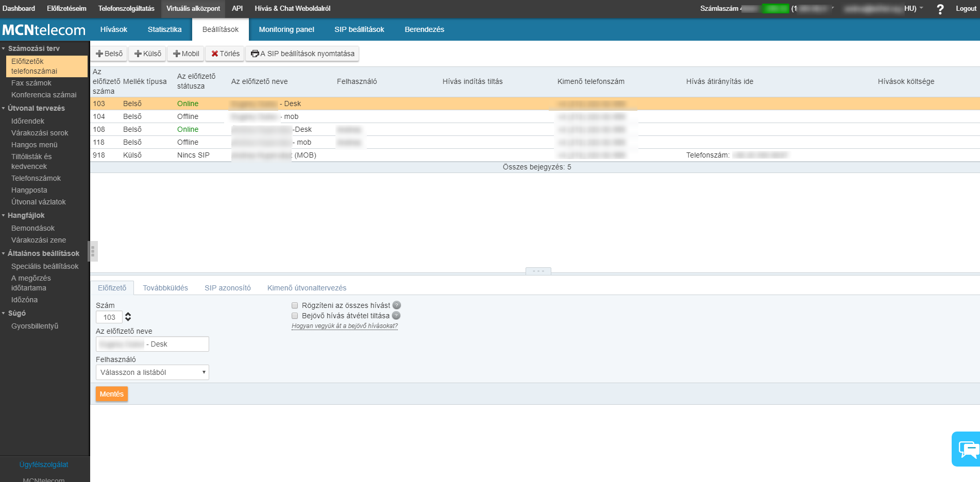
Task: Enable Rögzíteni az összes hívást checkbox
Action: point(295,305)
